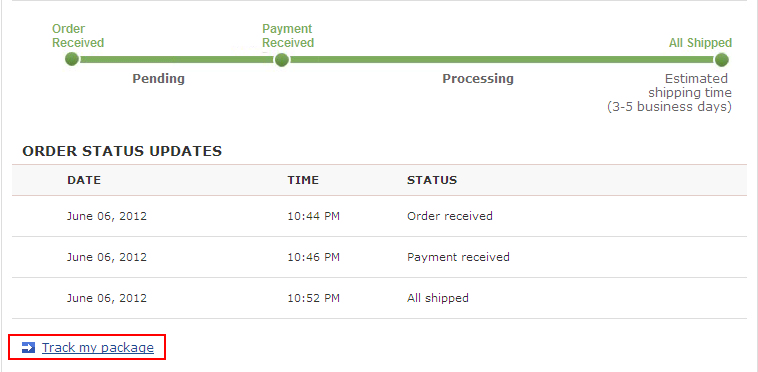Click the ORDER STATUS UPDATES heading

(x=122, y=151)
